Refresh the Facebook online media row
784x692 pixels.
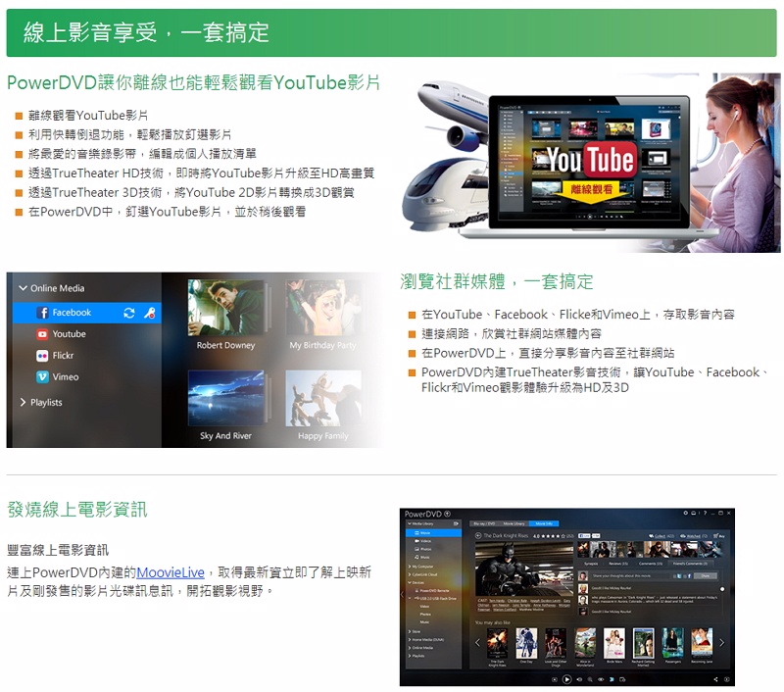click(x=129, y=313)
